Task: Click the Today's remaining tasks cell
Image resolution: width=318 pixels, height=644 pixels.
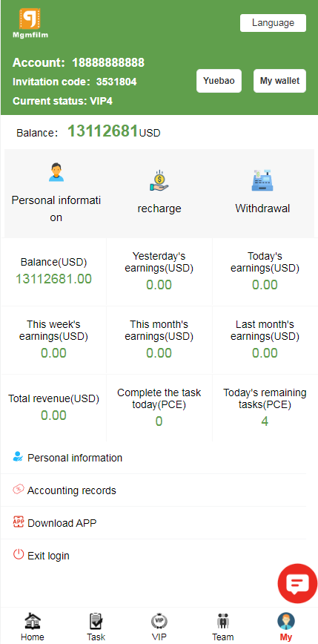Action: click(x=265, y=408)
